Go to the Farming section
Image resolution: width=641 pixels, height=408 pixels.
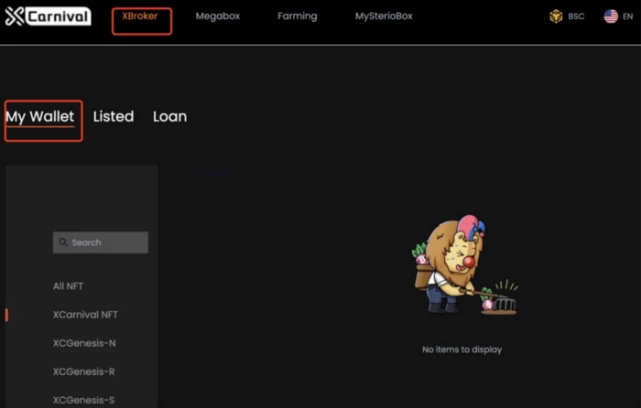[x=297, y=16]
